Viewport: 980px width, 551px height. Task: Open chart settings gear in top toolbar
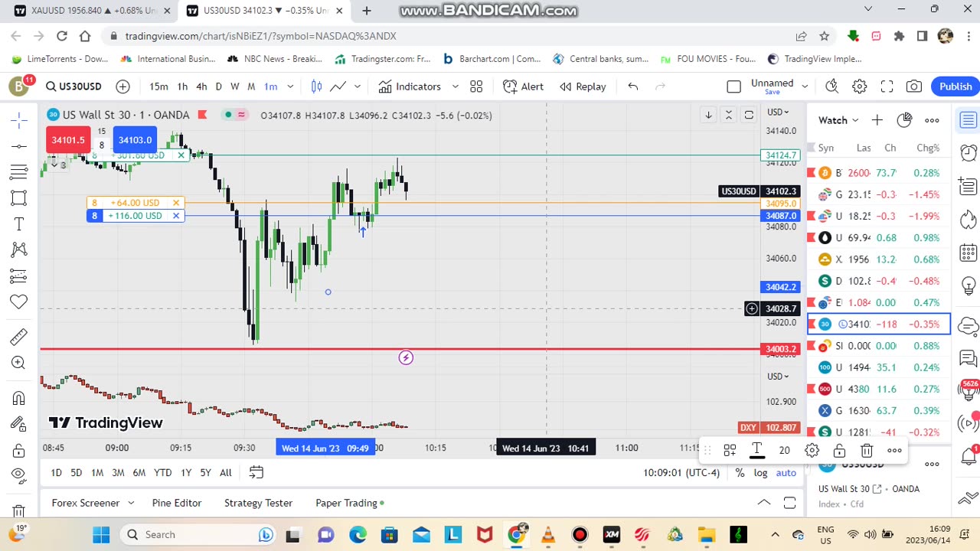click(860, 86)
